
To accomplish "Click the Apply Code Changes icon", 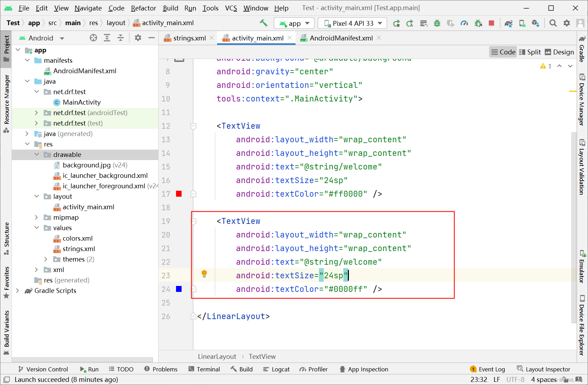I will click(423, 23).
